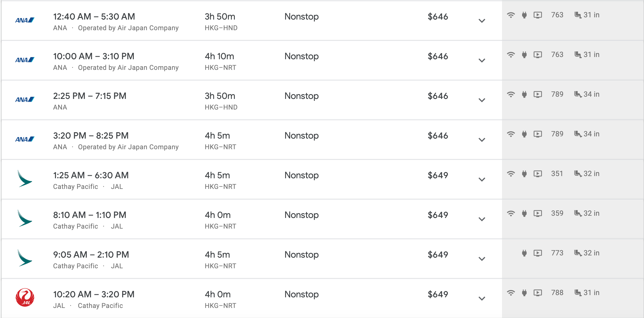Expand the 1:25 AM Cathay Pacific flight details
The width and height of the screenshot is (644, 318).
point(482,179)
